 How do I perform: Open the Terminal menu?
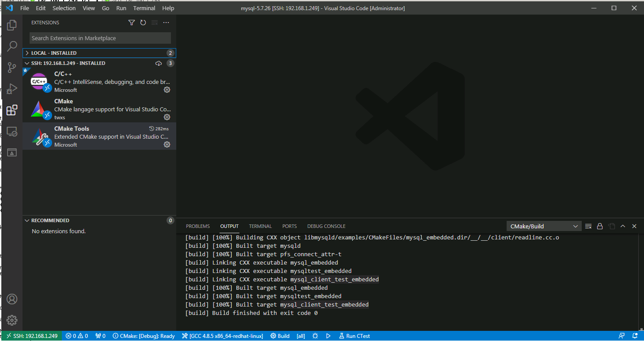144,8
